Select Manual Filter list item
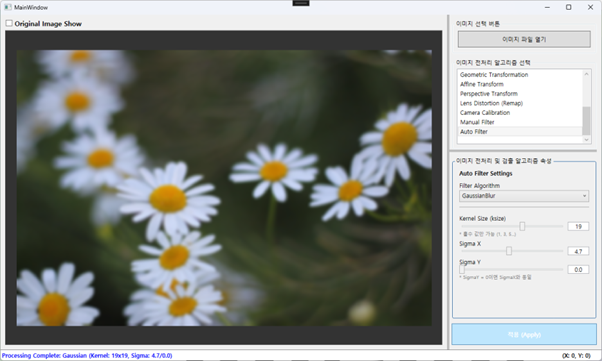The height and width of the screenshot is (361, 602). click(x=520, y=122)
